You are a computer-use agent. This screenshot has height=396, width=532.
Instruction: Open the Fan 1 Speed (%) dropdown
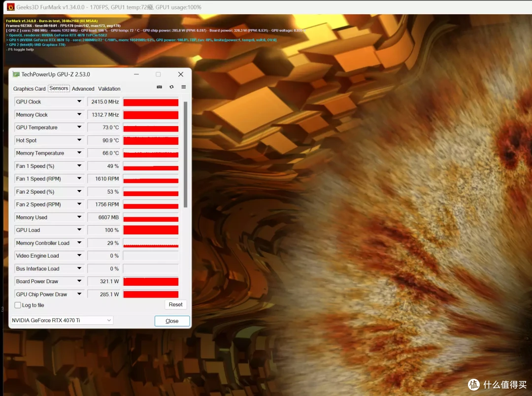(x=79, y=166)
